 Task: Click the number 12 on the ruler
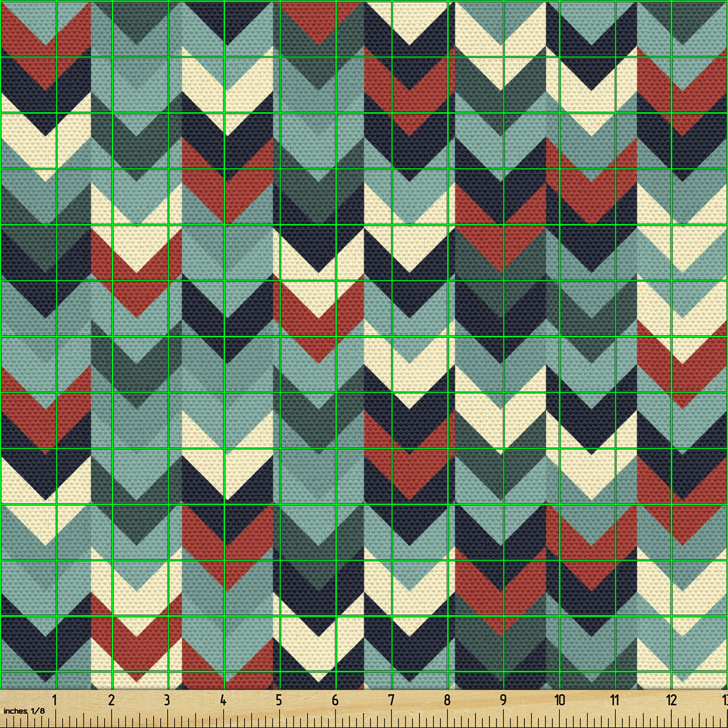(671, 700)
